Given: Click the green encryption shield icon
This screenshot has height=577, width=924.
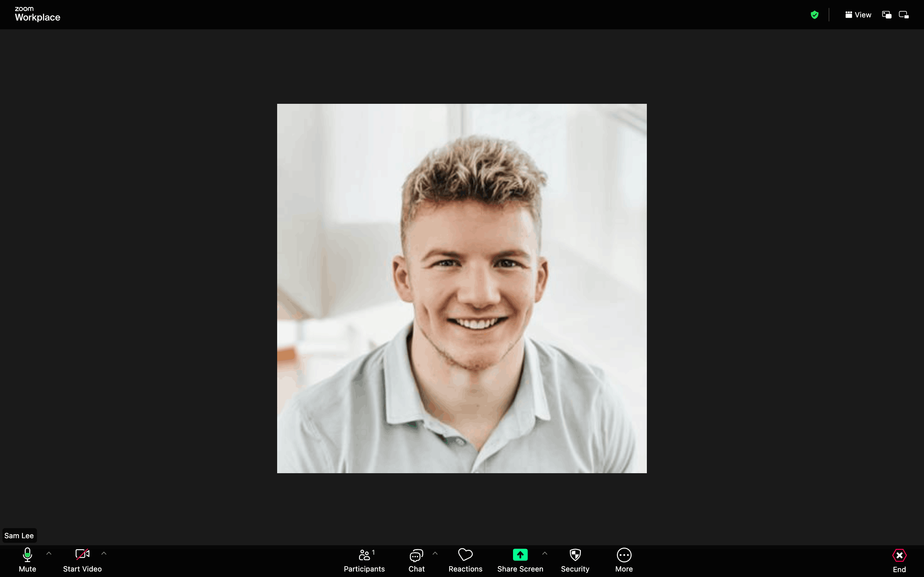Looking at the screenshot, I should pos(814,15).
